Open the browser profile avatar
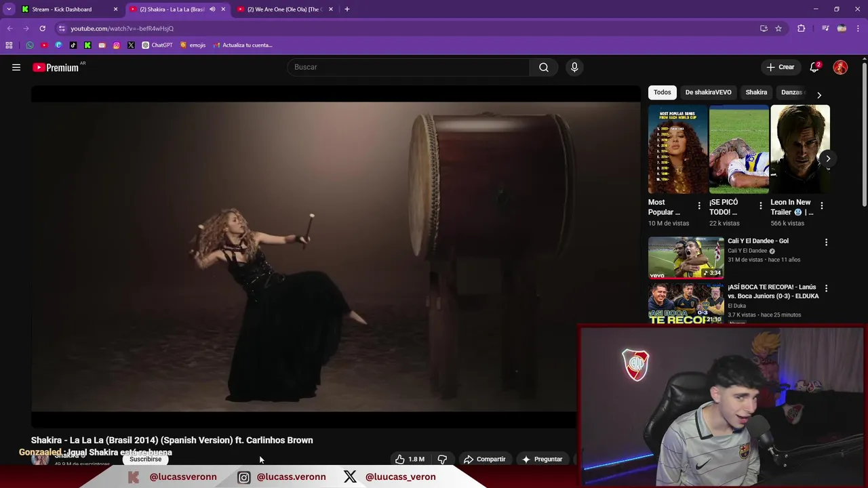The width and height of the screenshot is (868, 488). pyautogui.click(x=842, y=28)
